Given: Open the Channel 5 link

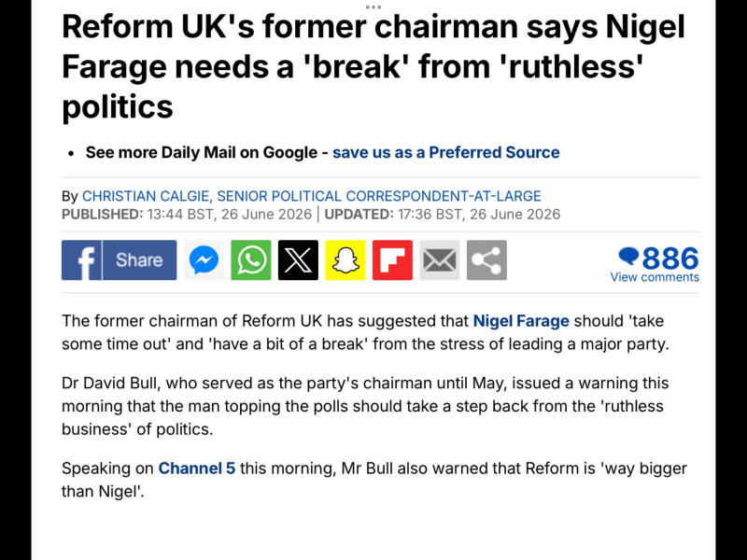Looking at the screenshot, I should click(197, 469).
